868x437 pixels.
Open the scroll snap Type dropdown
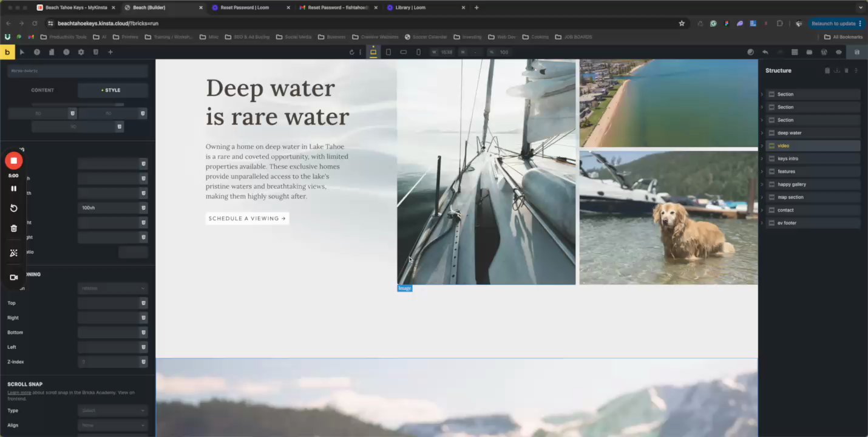[112, 410]
